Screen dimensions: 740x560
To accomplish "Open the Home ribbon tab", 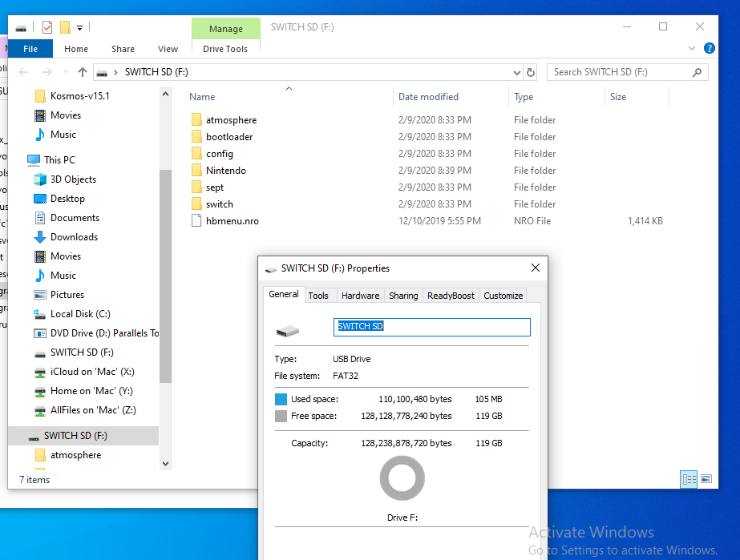I will click(76, 49).
